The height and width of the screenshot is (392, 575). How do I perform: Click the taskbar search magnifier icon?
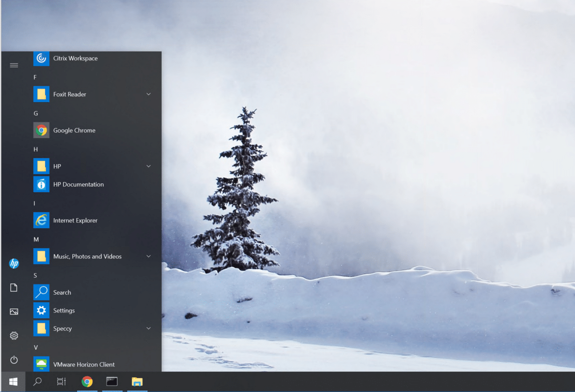[x=37, y=382]
